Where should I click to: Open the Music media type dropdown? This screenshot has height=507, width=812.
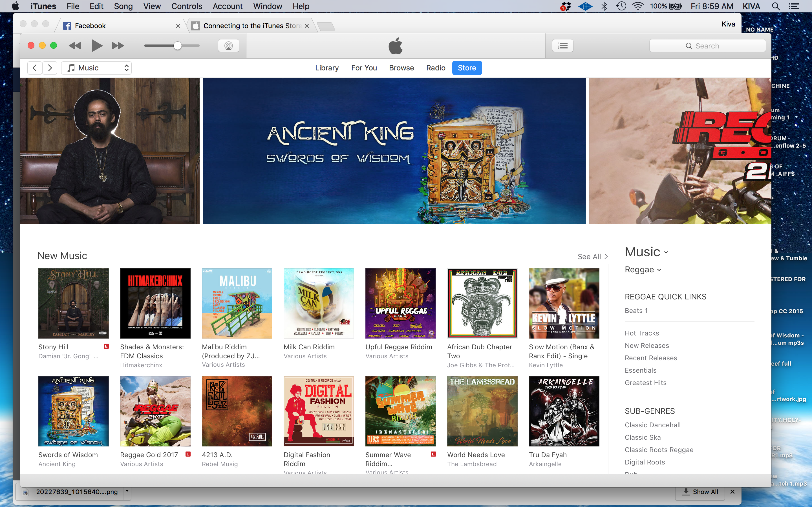tap(97, 68)
